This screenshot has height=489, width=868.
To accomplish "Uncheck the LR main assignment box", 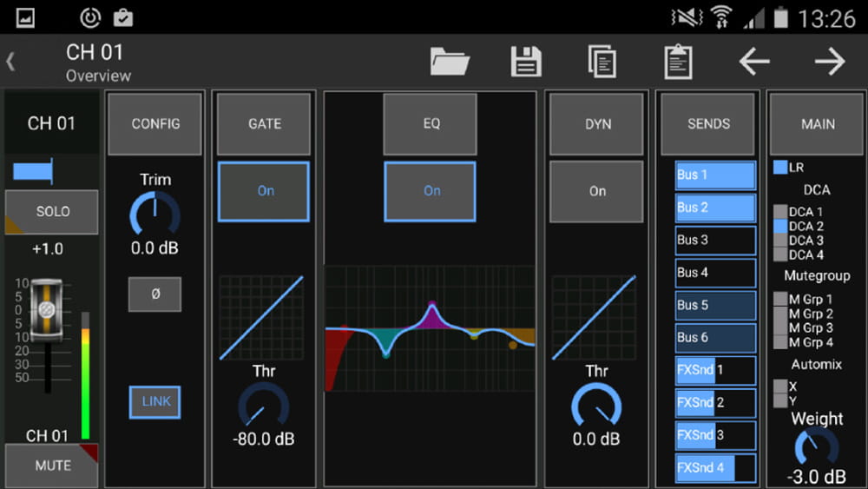I will pyautogui.click(x=780, y=167).
